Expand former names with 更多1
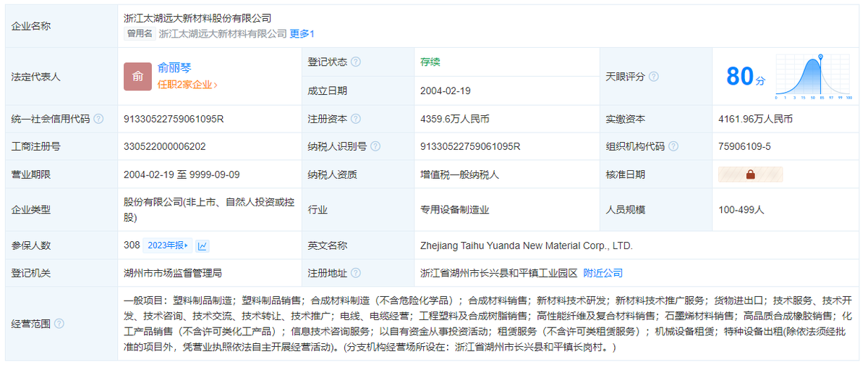868x365 pixels. coord(302,33)
